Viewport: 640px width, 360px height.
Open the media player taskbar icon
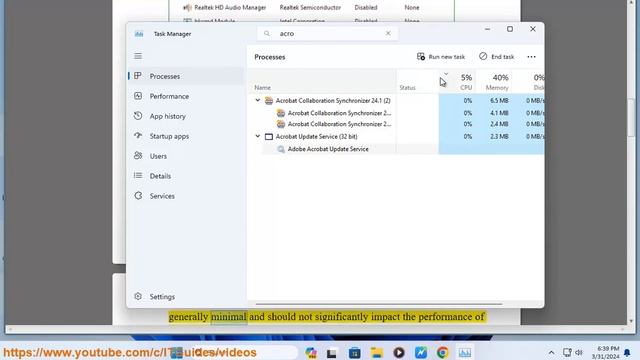[x=399, y=352]
